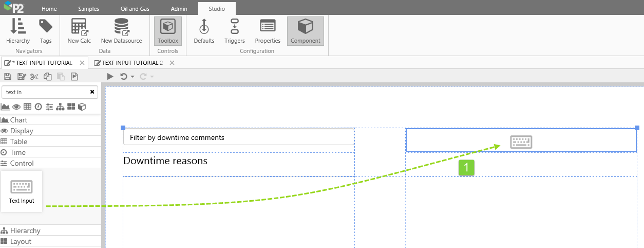Clear the toolbox search text
644x248 pixels.
92,92
